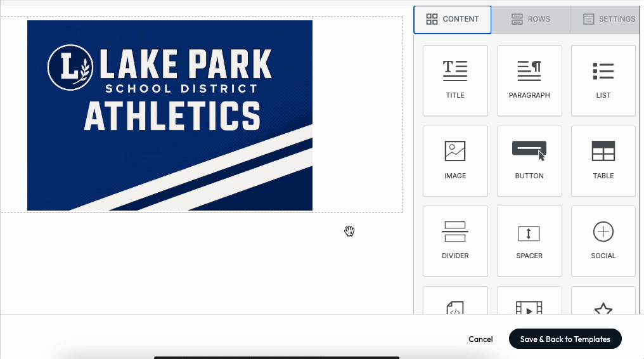The height and width of the screenshot is (359, 644).
Task: Pick the List content block
Action: click(x=603, y=80)
